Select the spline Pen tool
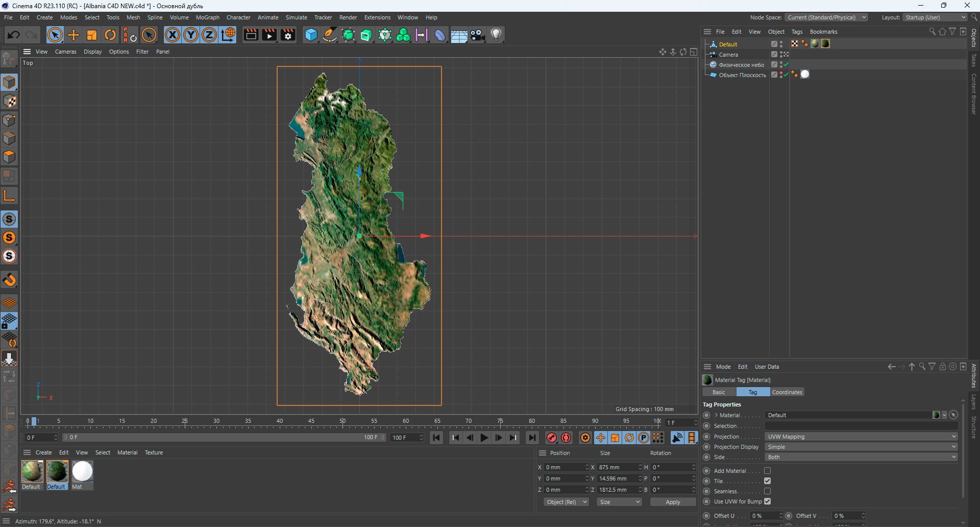 point(330,35)
